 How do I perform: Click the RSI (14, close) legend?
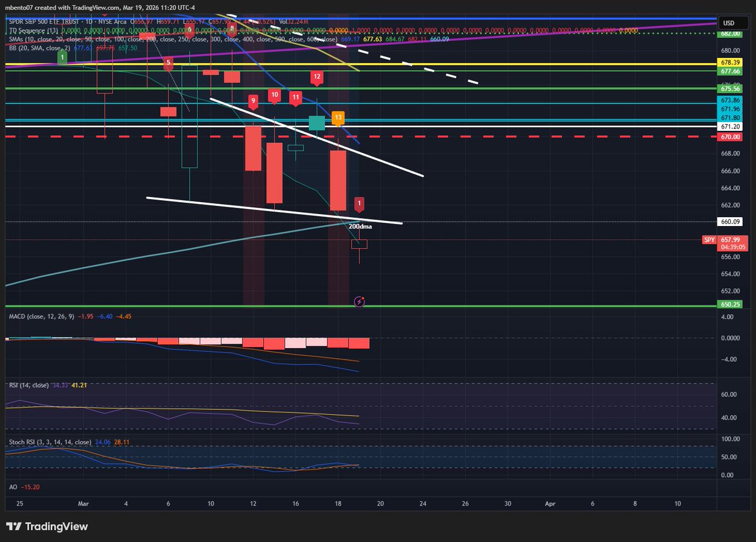point(30,385)
